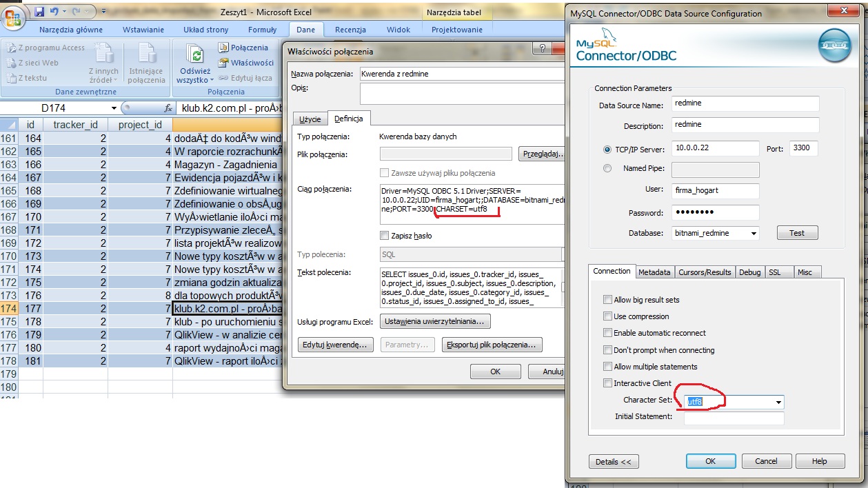The width and height of the screenshot is (868, 488).
Task: Click the Edytuj kwerendę button
Action: click(336, 345)
